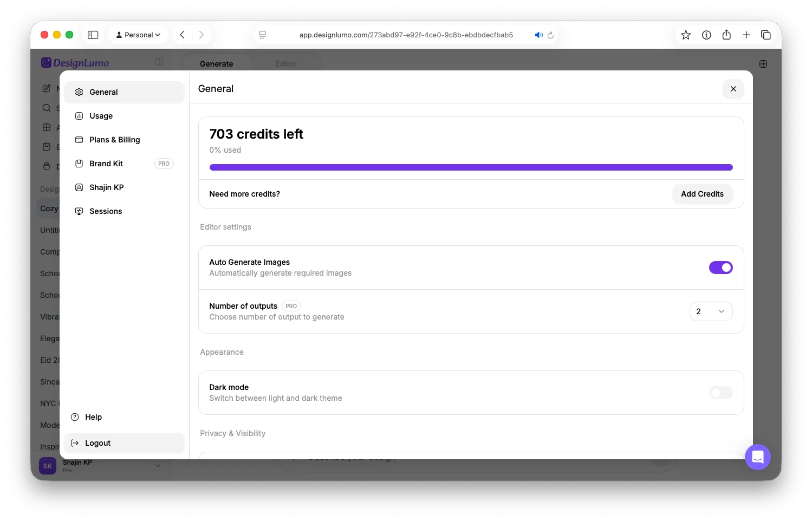Click the Sessions monitor icon
This screenshot has height=521, width=812.
(79, 211)
